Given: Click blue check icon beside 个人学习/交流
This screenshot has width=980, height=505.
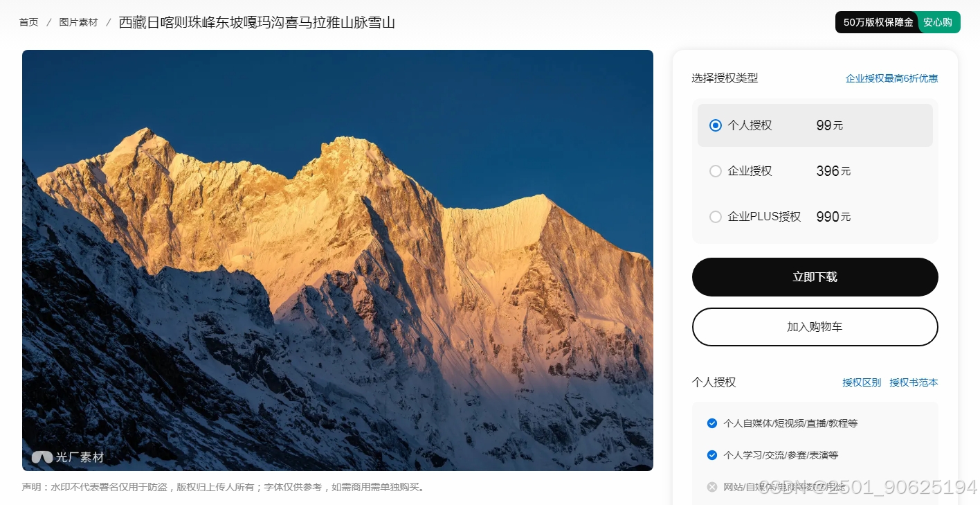Looking at the screenshot, I should (x=712, y=455).
